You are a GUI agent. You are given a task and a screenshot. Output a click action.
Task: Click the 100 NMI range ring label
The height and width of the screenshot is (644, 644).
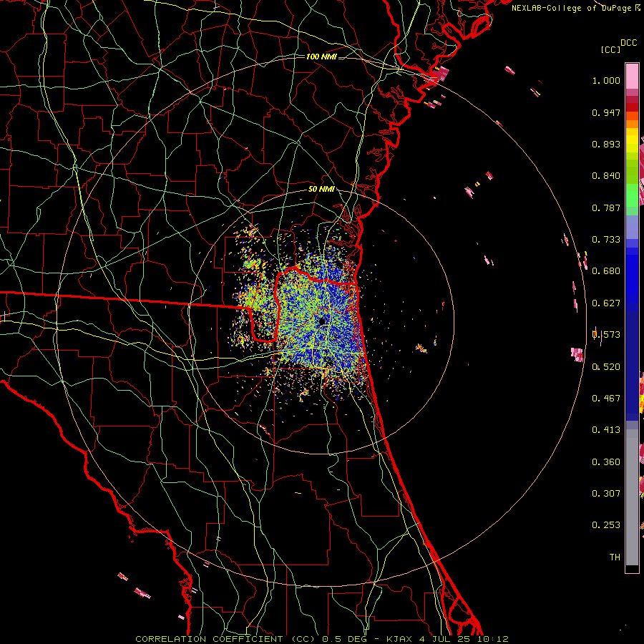tap(321, 57)
